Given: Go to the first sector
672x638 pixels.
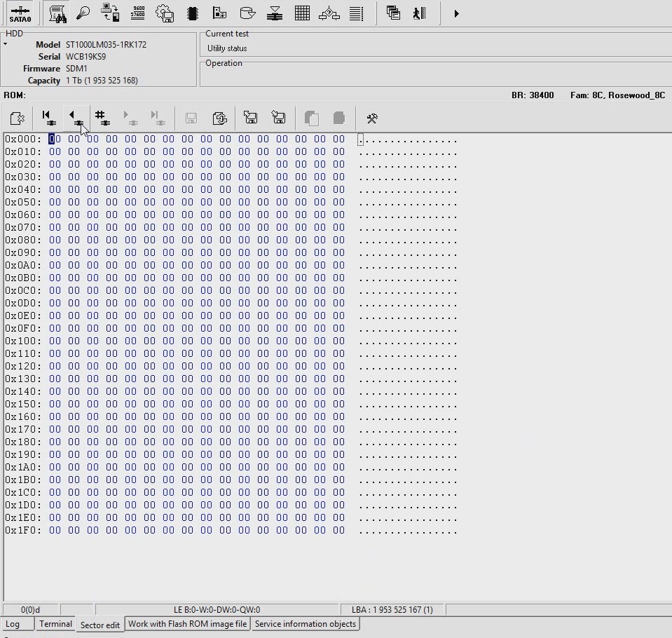Looking at the screenshot, I should 48,118.
